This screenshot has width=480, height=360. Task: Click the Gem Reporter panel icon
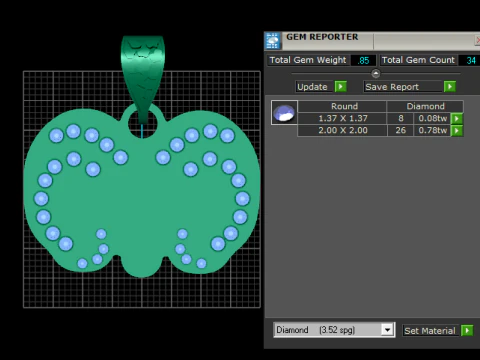(x=273, y=41)
